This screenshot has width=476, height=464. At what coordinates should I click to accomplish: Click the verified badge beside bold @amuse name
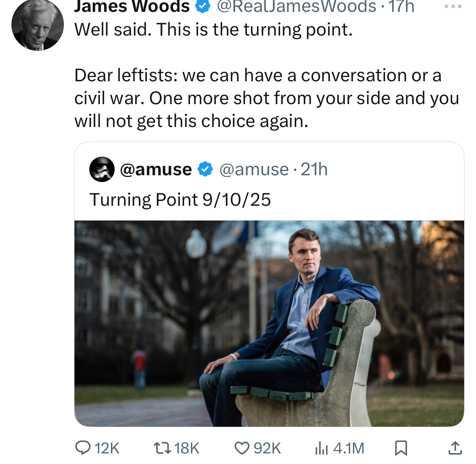click(x=205, y=169)
